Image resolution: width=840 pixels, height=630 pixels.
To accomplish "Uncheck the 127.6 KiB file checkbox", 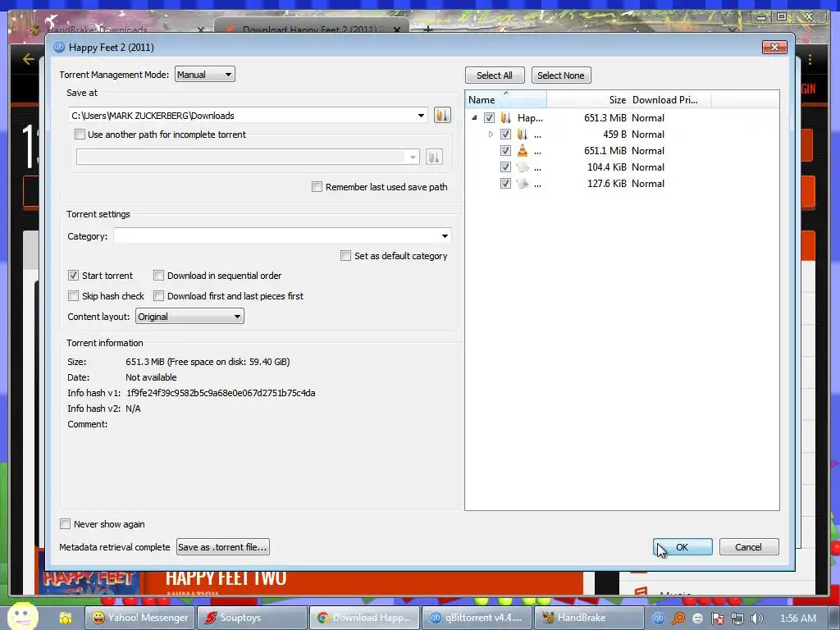I will [505, 184].
